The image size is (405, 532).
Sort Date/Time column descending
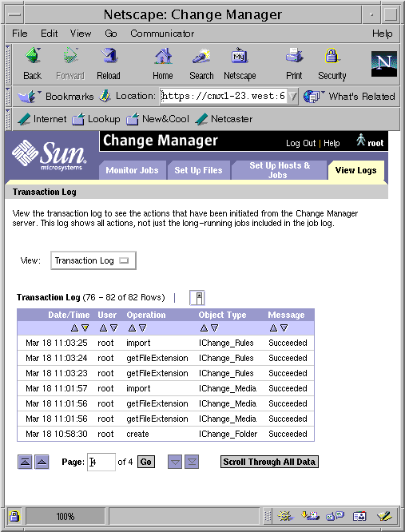pyautogui.click(x=85, y=328)
